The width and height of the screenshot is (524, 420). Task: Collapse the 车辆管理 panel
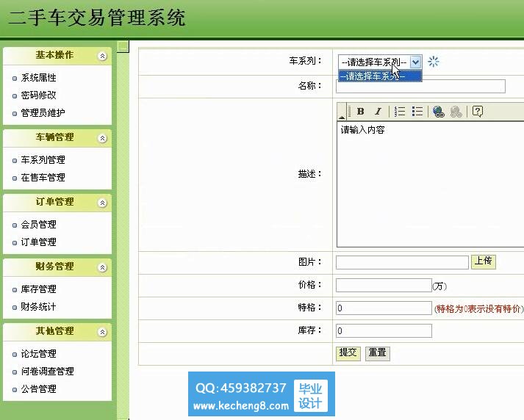click(102, 138)
